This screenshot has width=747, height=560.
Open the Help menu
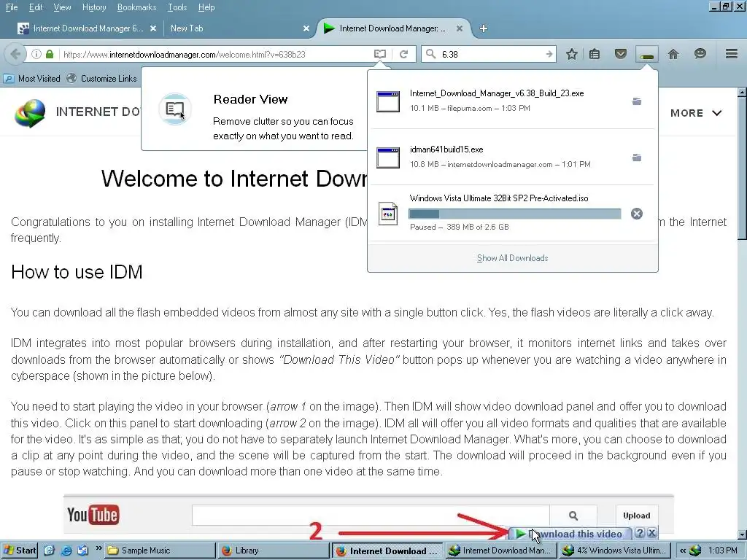click(206, 7)
